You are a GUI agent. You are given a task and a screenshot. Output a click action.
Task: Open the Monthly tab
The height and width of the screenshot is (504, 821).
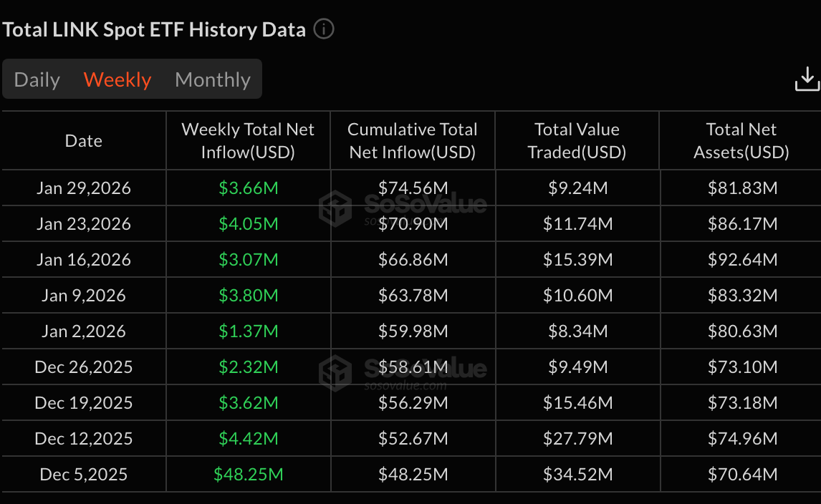tap(213, 79)
